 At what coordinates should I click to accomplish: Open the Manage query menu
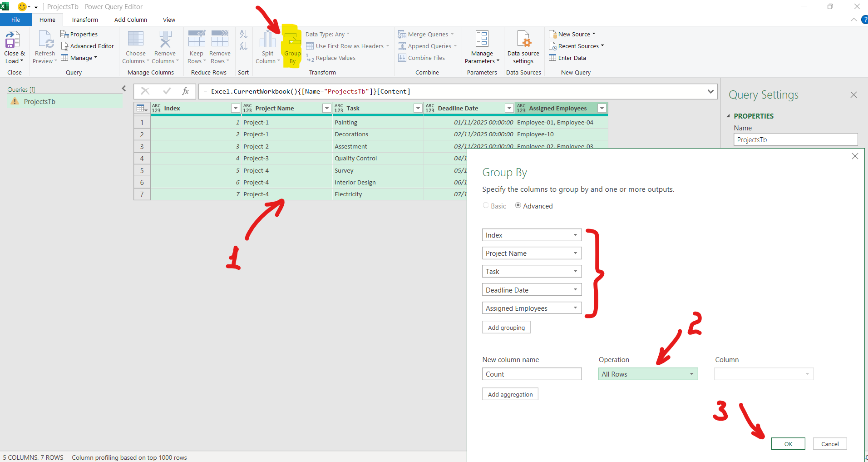coord(79,58)
